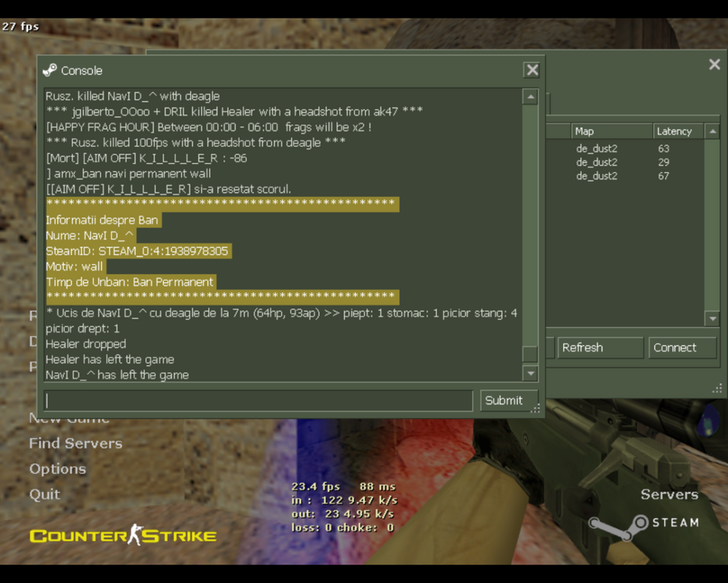Connect to the selected server
728x583 pixels.
(681, 347)
